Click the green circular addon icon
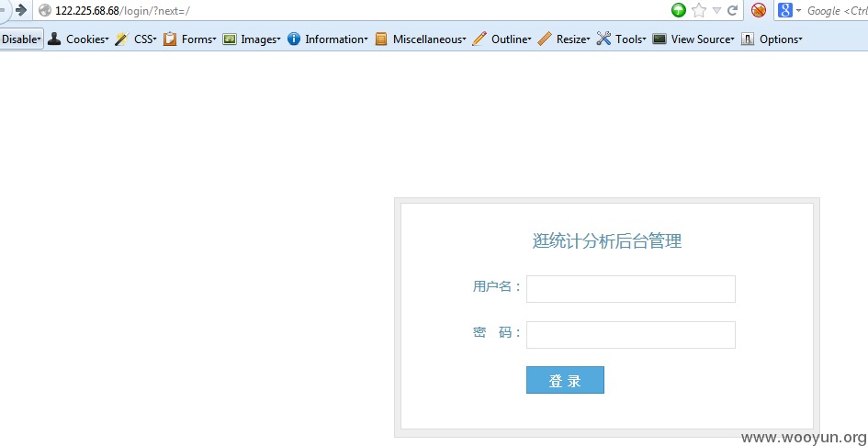The width and height of the screenshot is (868, 446). pos(679,10)
